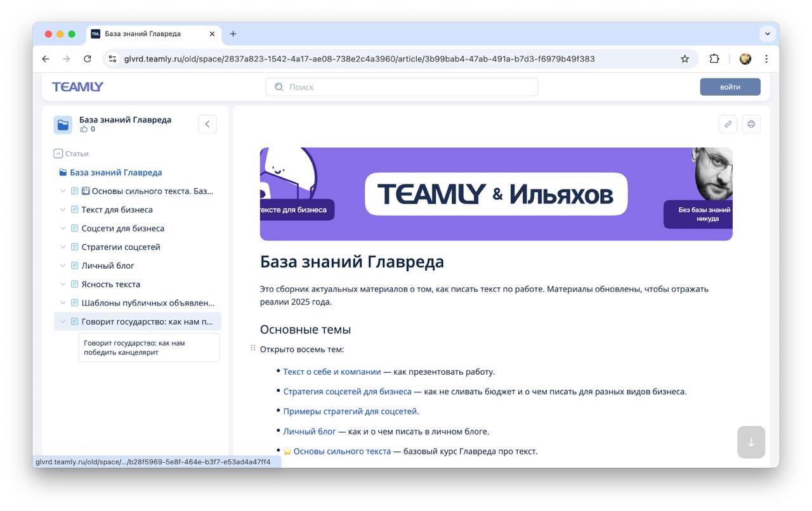Print the article with the printer icon
The image size is (812, 511).
tap(751, 124)
